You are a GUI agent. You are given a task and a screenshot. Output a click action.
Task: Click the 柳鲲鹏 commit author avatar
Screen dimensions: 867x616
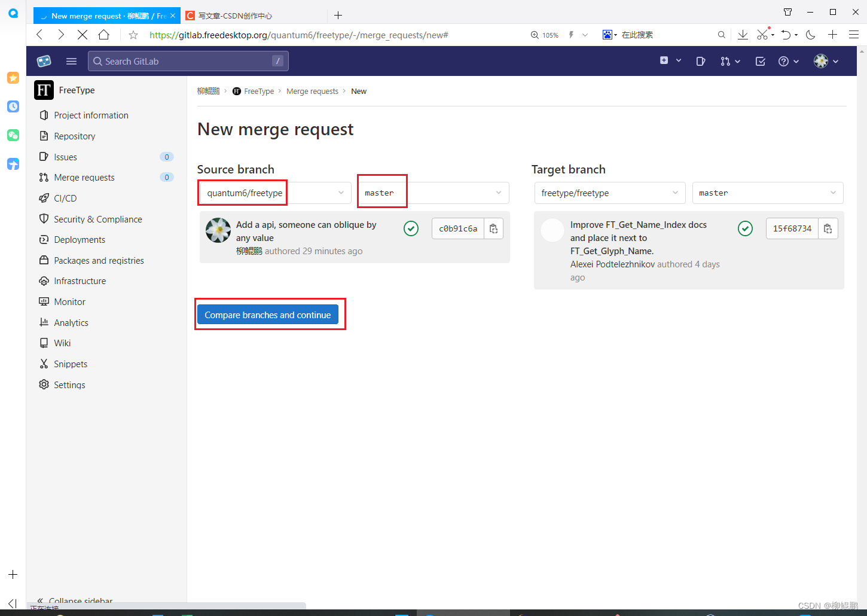pos(218,230)
